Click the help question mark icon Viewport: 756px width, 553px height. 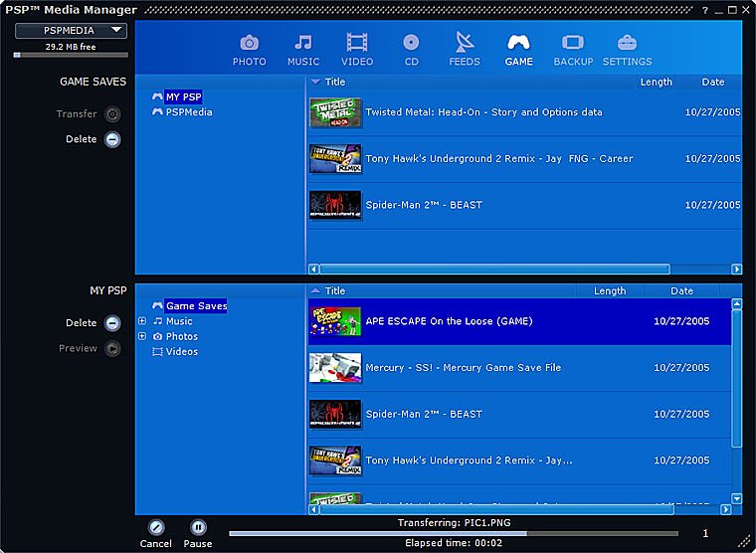(x=705, y=10)
